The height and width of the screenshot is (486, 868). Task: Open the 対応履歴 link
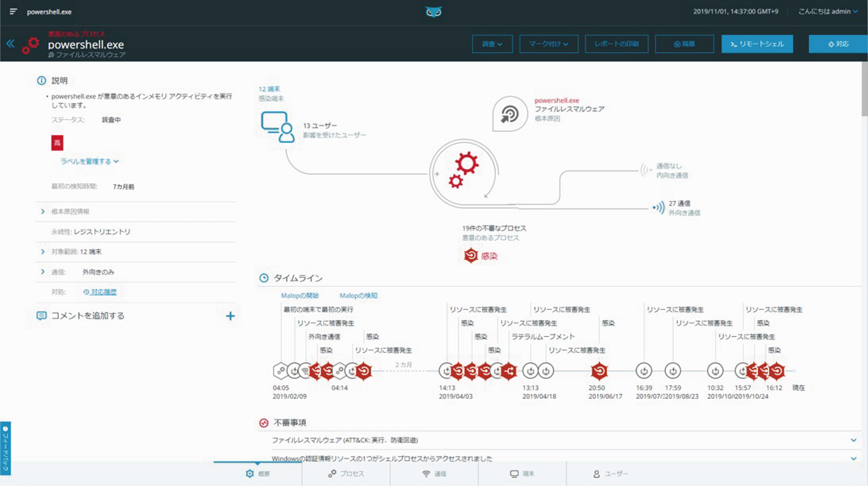(x=100, y=292)
